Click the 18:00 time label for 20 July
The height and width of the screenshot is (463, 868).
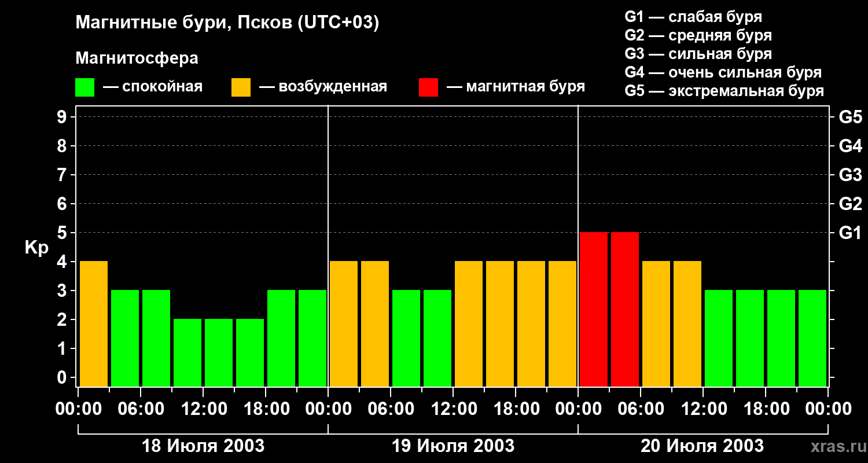766,409
